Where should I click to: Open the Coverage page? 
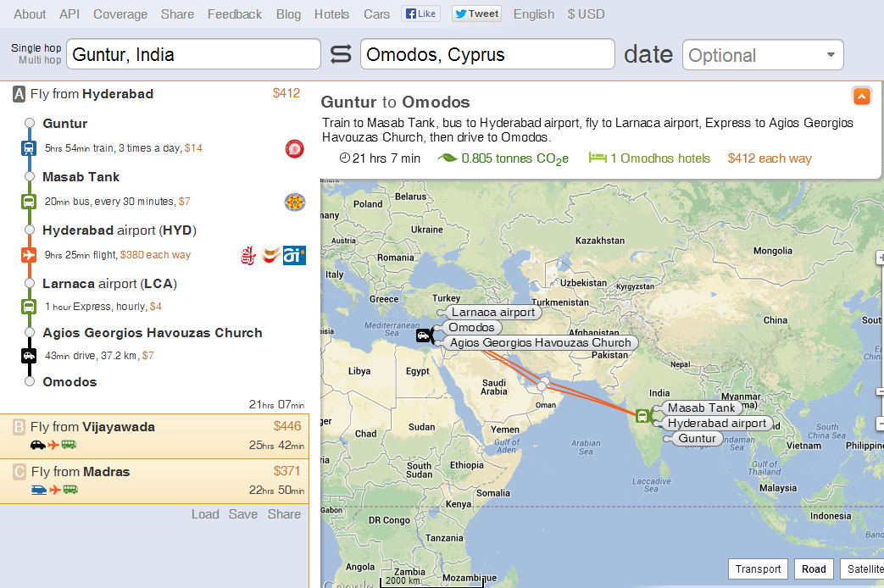coord(120,14)
